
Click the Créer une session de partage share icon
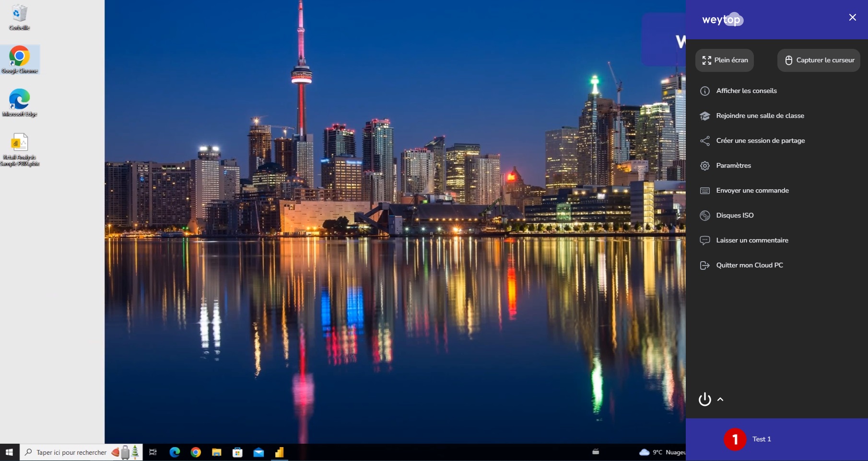705,140
